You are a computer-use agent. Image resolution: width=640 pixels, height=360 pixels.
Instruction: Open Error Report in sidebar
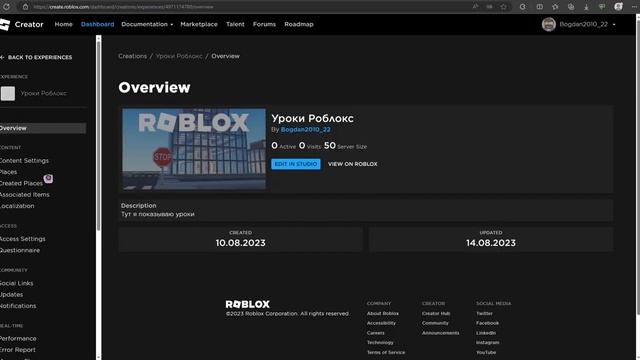pos(18,350)
